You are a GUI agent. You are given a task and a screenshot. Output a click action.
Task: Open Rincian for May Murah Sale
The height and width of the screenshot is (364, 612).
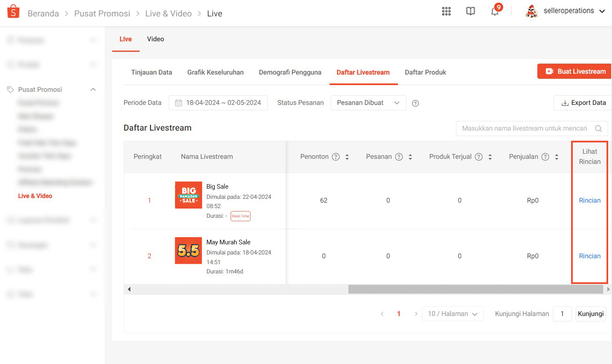[589, 256]
